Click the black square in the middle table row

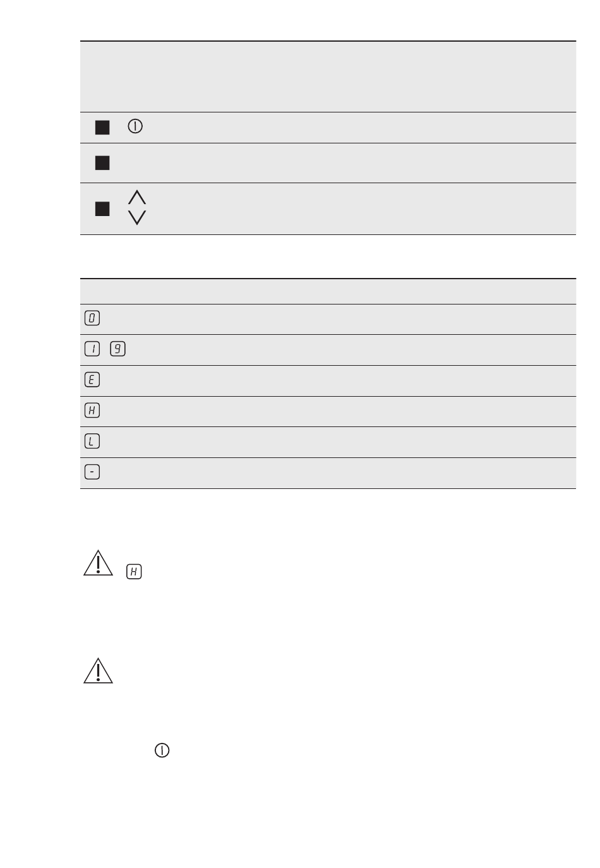[102, 163]
